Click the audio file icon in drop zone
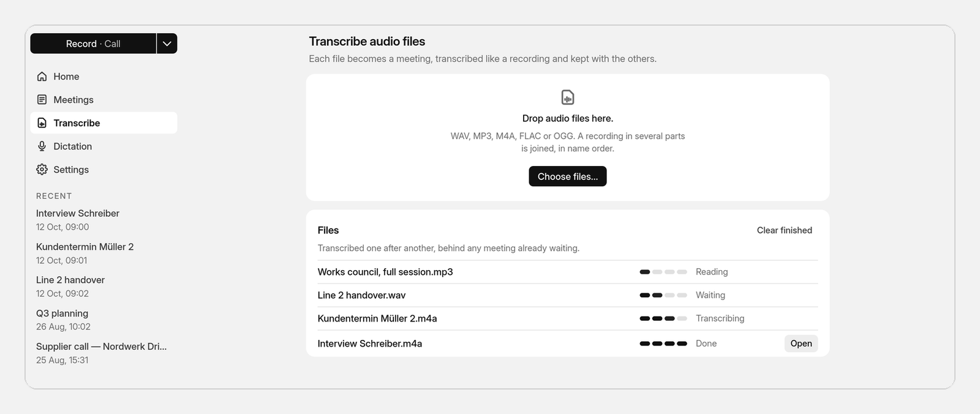Viewport: 980px width, 414px height. click(568, 97)
